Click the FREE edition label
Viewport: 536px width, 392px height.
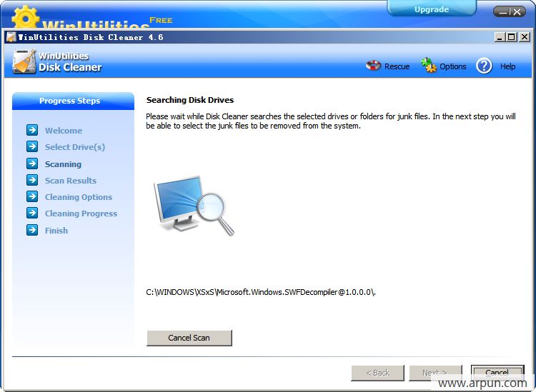(161, 20)
